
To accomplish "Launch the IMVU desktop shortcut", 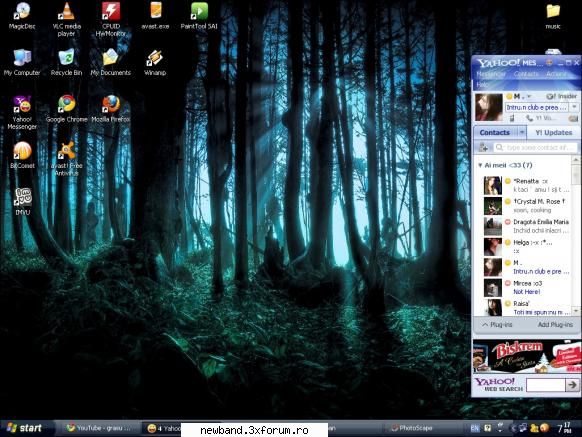I will coord(23,201).
